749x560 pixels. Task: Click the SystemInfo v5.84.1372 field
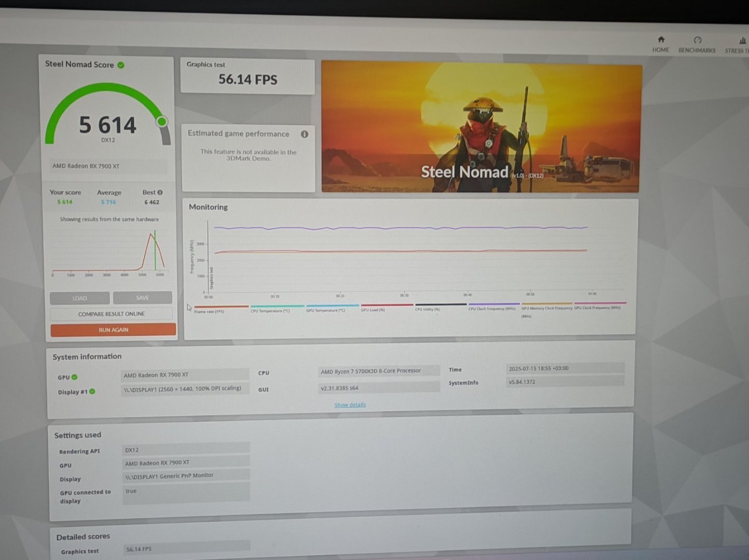(565, 382)
